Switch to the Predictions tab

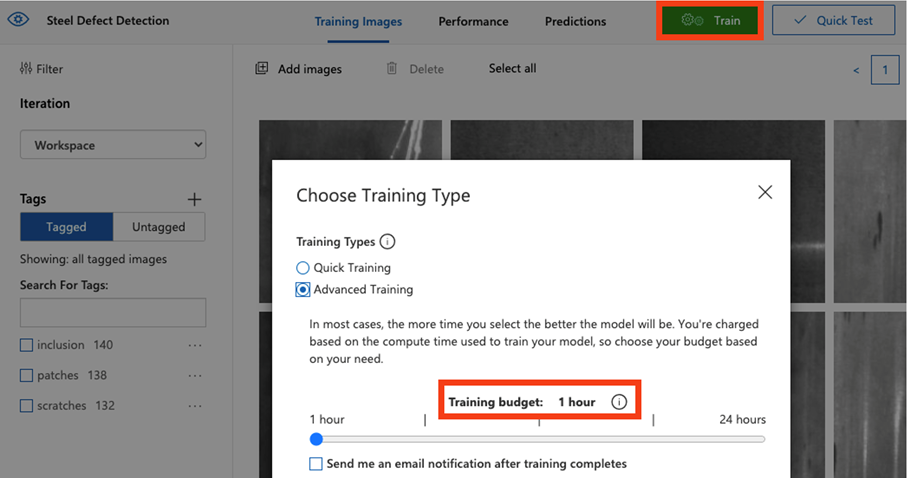point(575,21)
